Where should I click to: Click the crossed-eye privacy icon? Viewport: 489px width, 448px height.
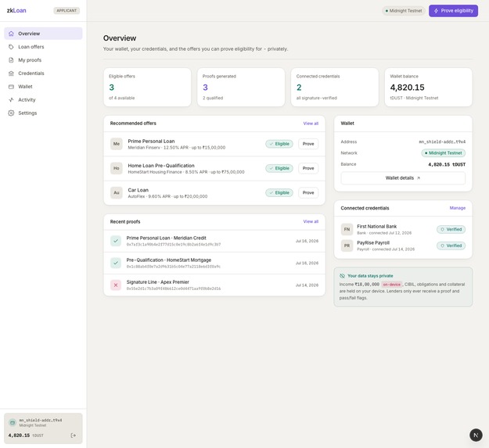click(x=342, y=276)
